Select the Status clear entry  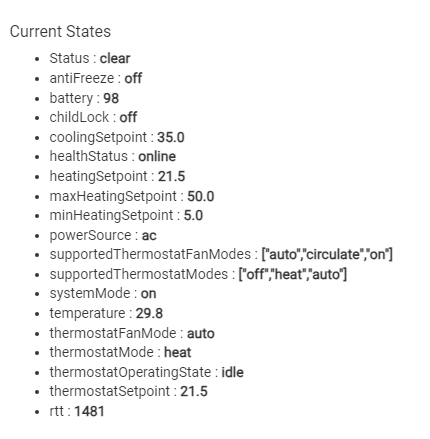point(90,58)
